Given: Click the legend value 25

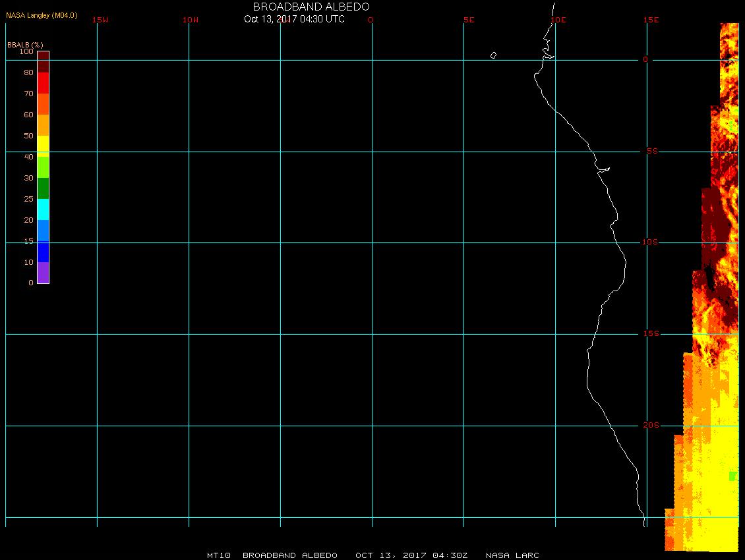Looking at the screenshot, I should [29, 199].
